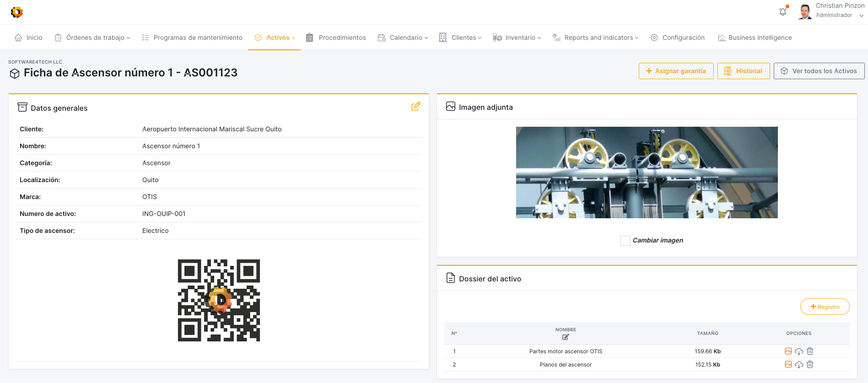Click the app logo icon
Viewport: 868px width, 383px height.
[17, 12]
